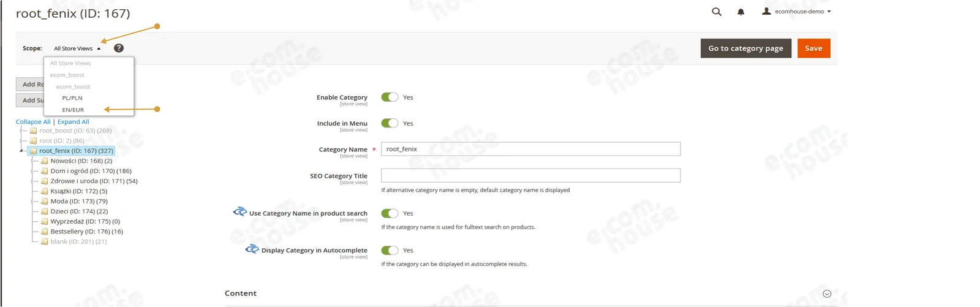Select EN/EUR store view option
The width and height of the screenshot is (980, 307).
tap(73, 110)
